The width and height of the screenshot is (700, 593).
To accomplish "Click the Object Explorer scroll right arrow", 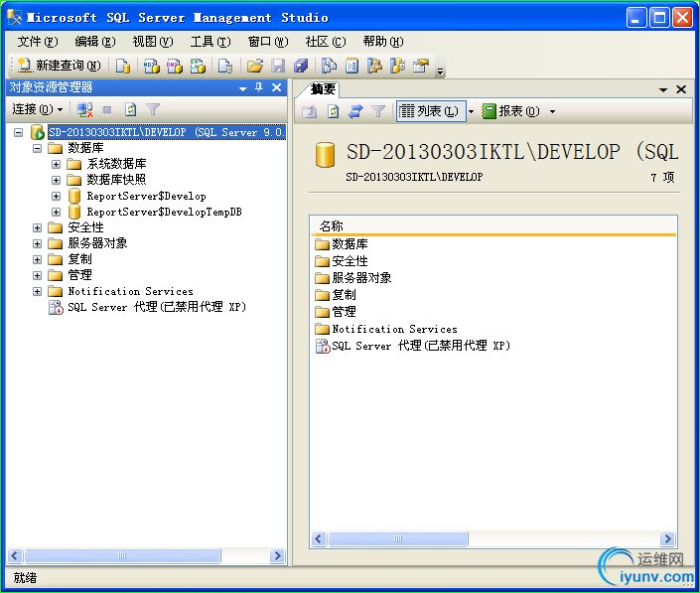I will (277, 555).
